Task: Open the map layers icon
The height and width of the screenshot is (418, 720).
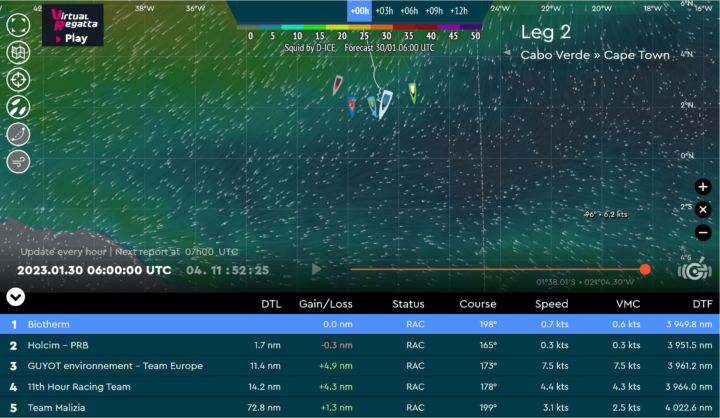Action: 18,52
